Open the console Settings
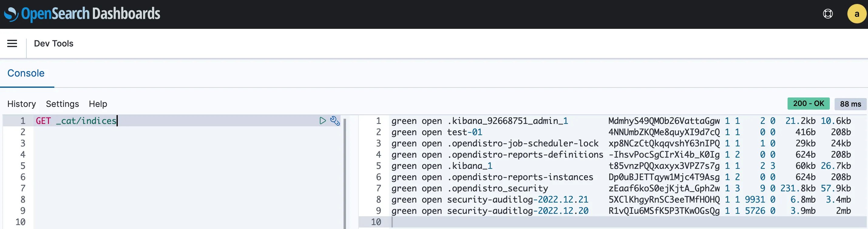The width and height of the screenshot is (868, 229). click(62, 104)
